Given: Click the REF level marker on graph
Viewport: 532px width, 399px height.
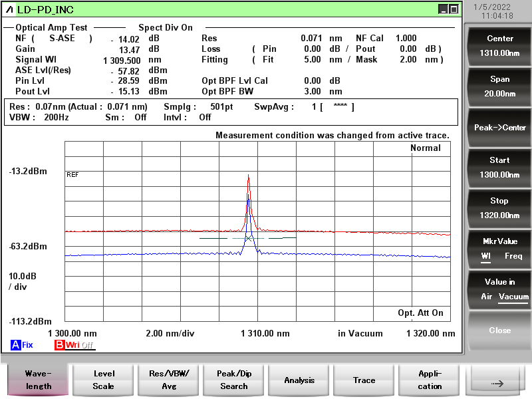Looking at the screenshot, I should pos(72,174).
